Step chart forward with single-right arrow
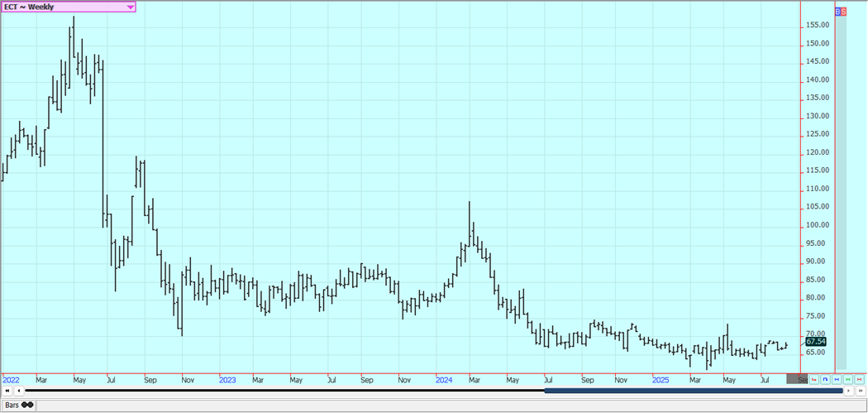This screenshot has height=413, width=868. tap(849, 391)
